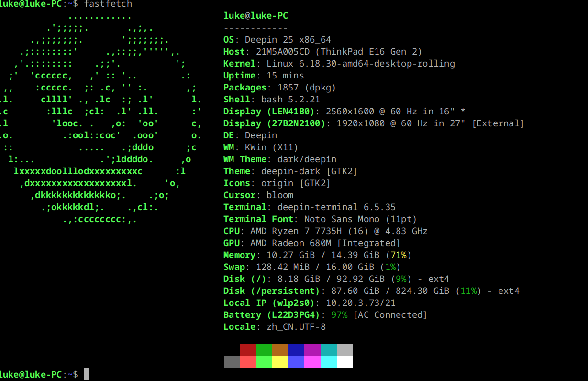Select the dark gray color block
This screenshot has height=381, width=588.
coord(232,362)
